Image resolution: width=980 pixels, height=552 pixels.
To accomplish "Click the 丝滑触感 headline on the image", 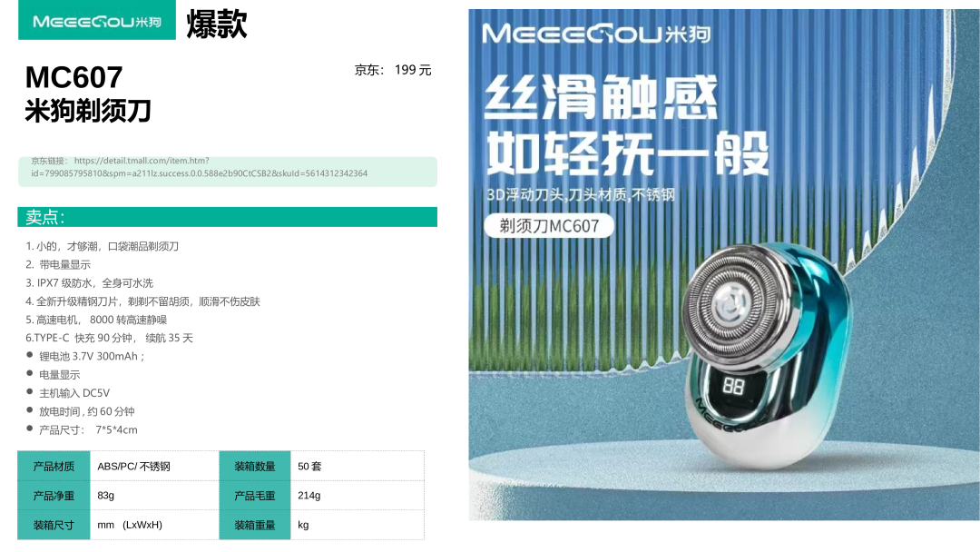I will click(602, 98).
